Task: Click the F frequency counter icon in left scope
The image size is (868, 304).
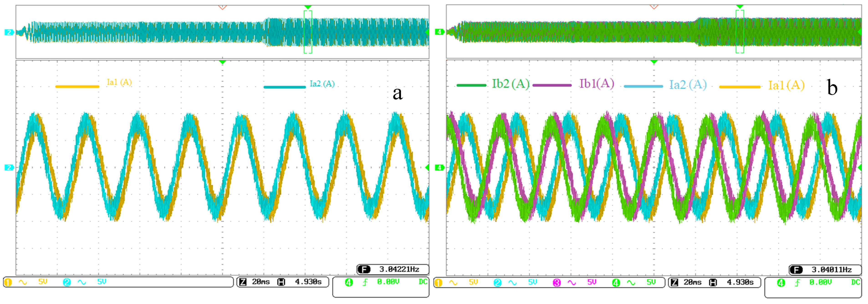Action: tap(364, 269)
